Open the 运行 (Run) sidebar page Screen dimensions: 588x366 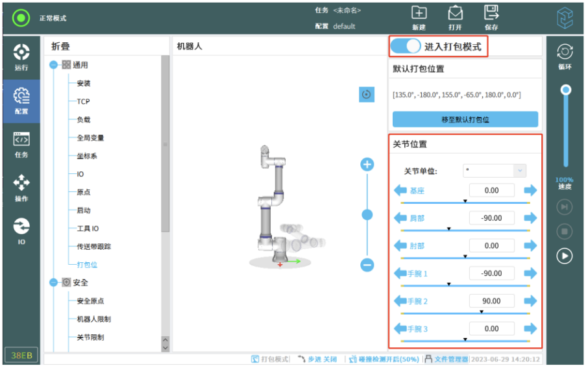tap(21, 56)
